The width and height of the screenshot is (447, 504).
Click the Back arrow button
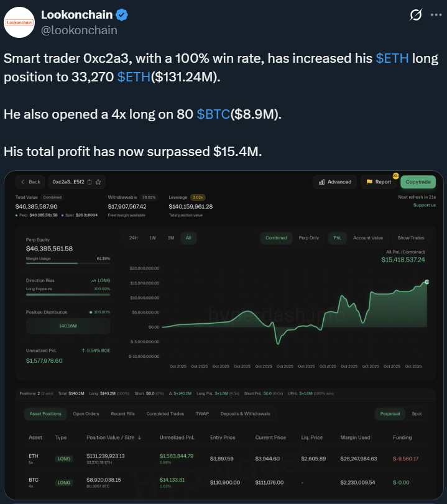pos(30,182)
